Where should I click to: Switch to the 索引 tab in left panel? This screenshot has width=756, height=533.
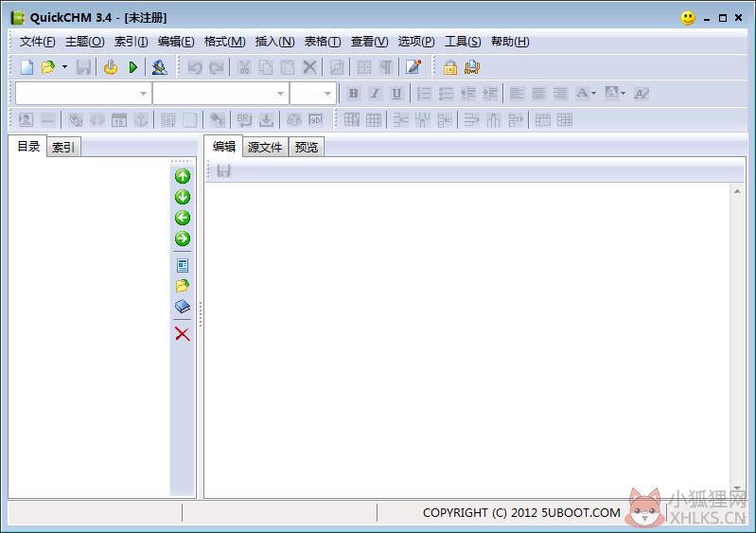click(63, 147)
